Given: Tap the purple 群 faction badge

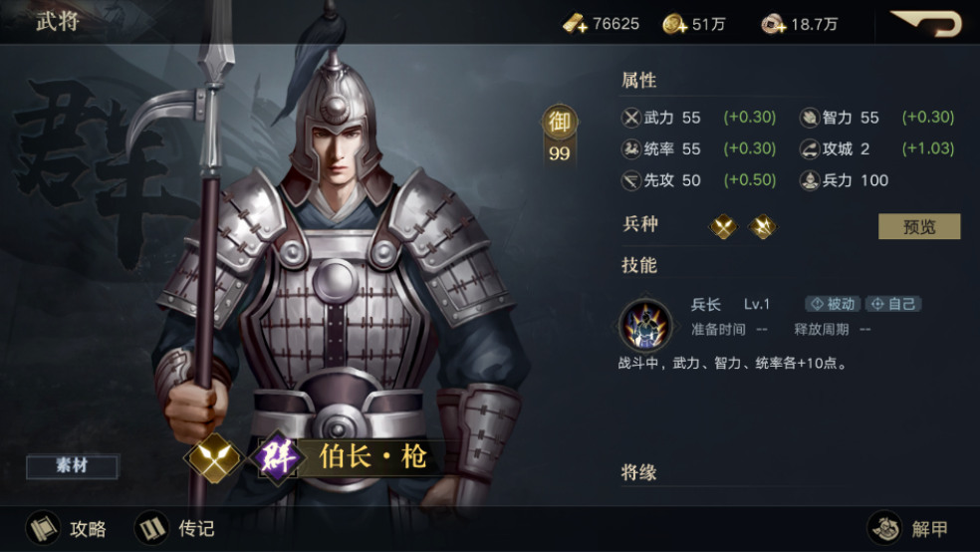Looking at the screenshot, I should pyautogui.click(x=277, y=457).
